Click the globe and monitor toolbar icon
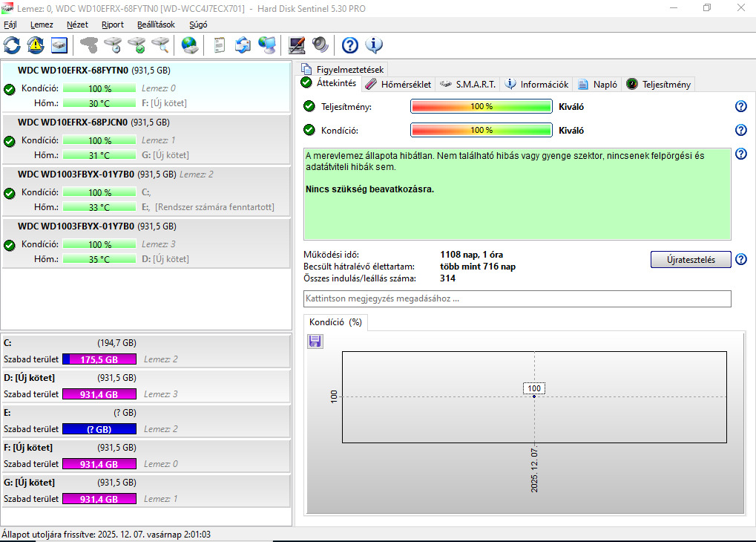 coord(266,45)
